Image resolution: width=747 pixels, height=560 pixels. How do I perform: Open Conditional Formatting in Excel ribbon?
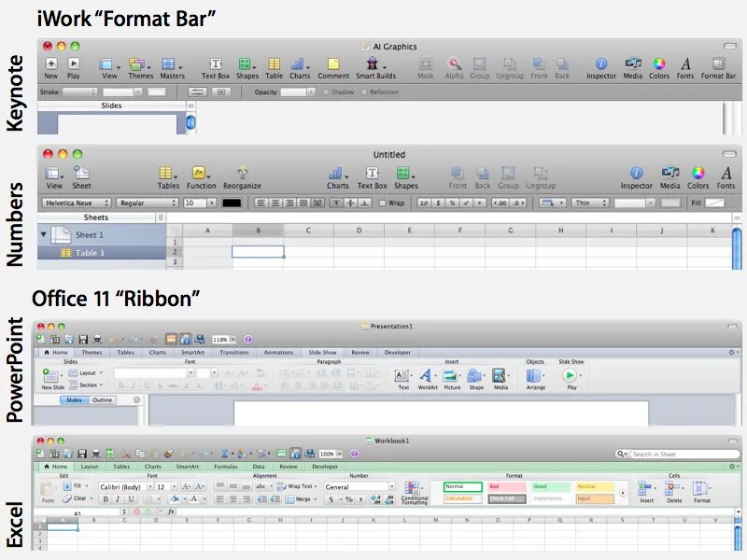(x=412, y=488)
